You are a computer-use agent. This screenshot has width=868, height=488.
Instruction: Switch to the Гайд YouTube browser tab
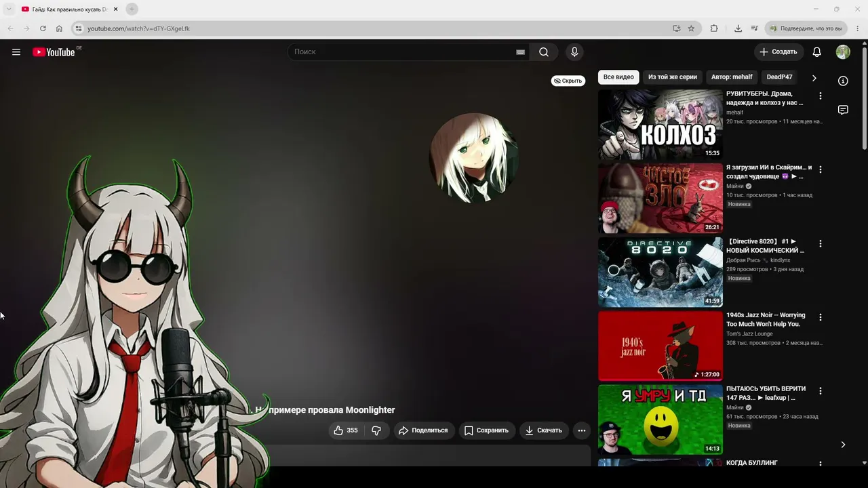[69, 9]
